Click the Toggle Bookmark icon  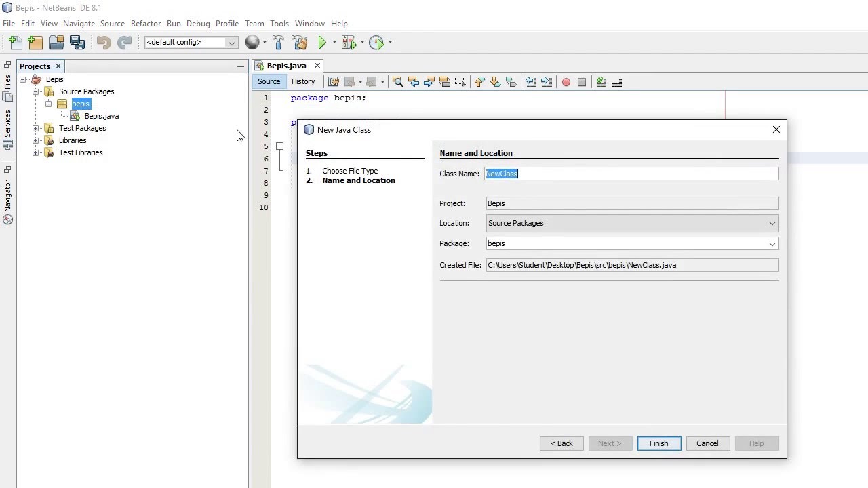pyautogui.click(x=511, y=82)
